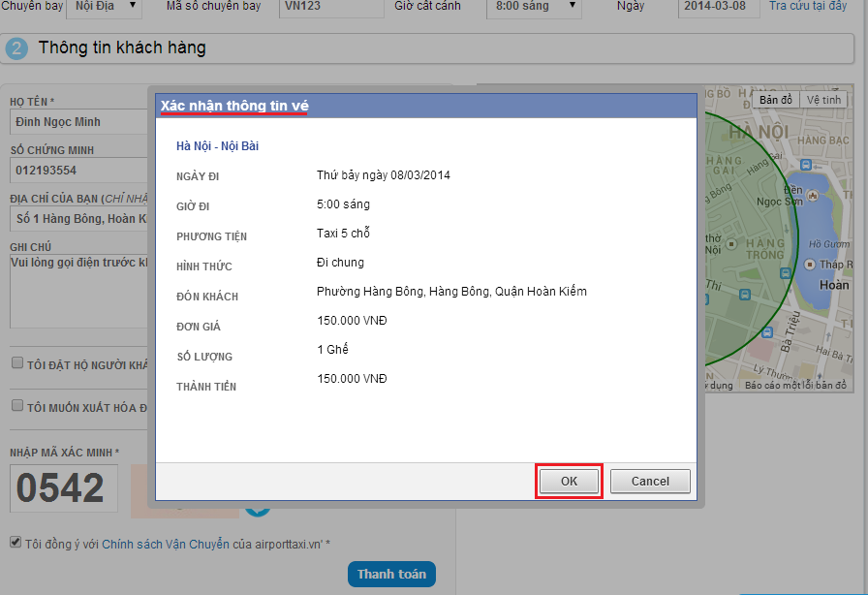868x595 pixels.
Task: Expand the Nội Địa flight type dropdown
Action: tap(102, 7)
